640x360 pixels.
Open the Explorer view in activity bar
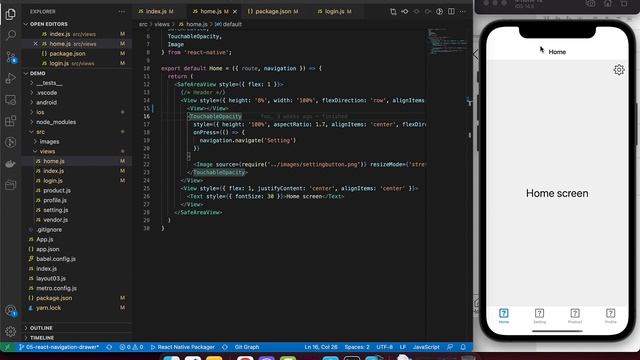click(11, 14)
